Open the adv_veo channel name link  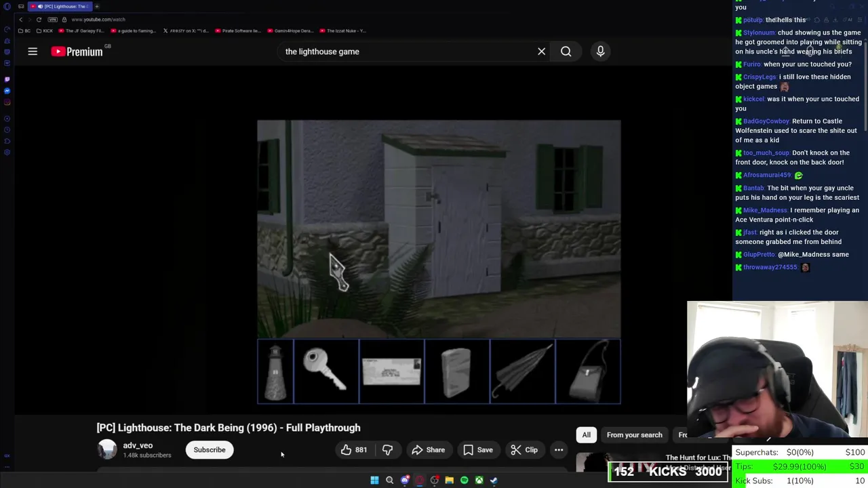pyautogui.click(x=138, y=445)
